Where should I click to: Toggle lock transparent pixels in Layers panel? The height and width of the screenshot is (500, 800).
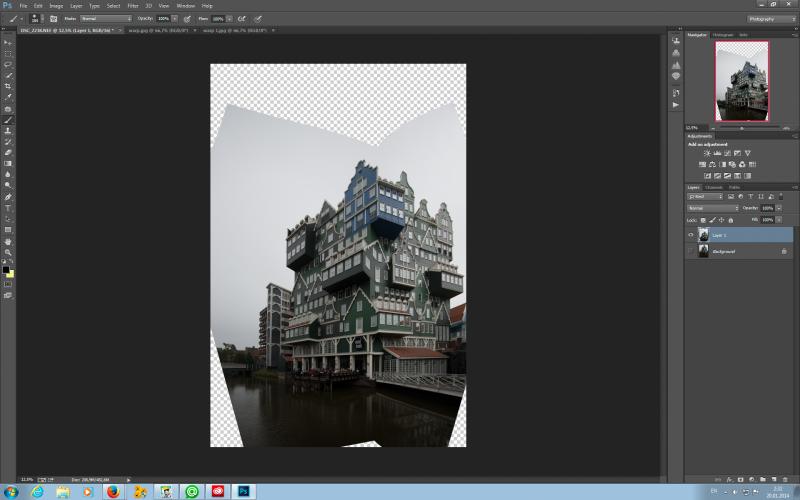(703, 220)
